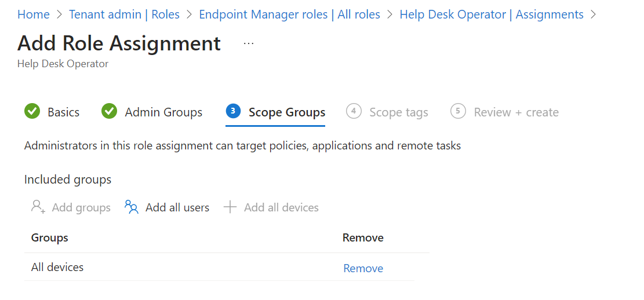Switch to the Admin Groups tab
This screenshot has height=300, width=644.
[x=163, y=112]
